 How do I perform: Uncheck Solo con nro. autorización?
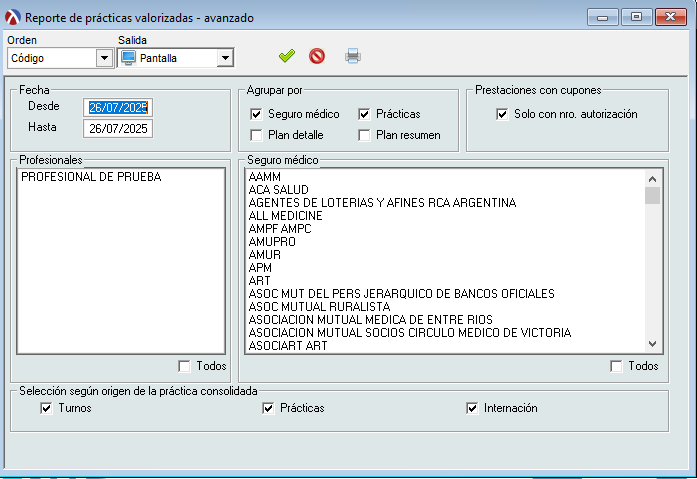pyautogui.click(x=502, y=114)
